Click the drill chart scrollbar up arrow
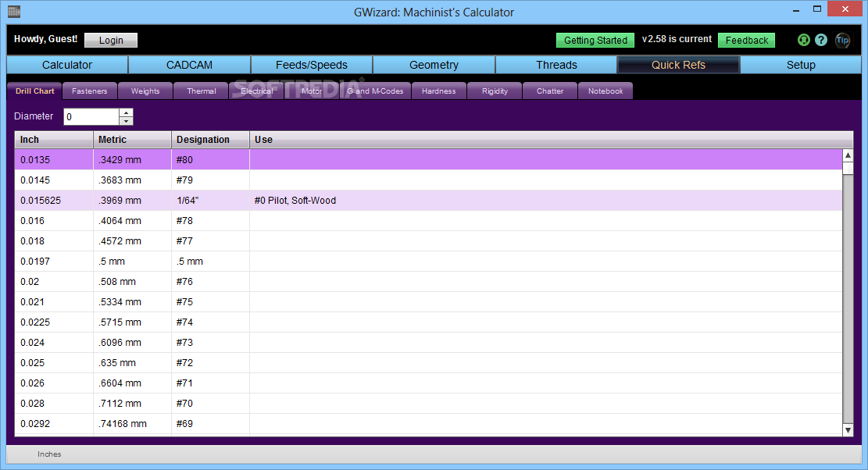 [848, 155]
